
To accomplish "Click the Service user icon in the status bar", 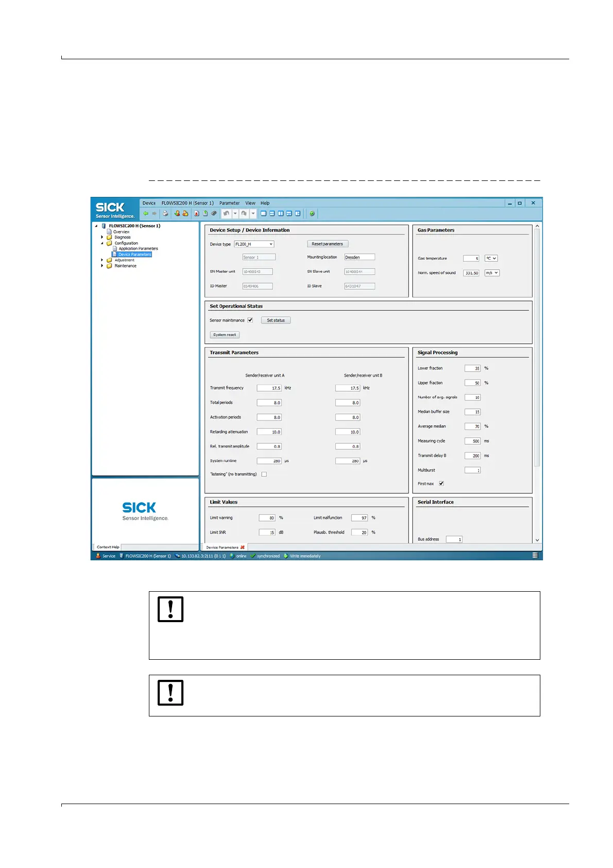I will tap(98, 556).
